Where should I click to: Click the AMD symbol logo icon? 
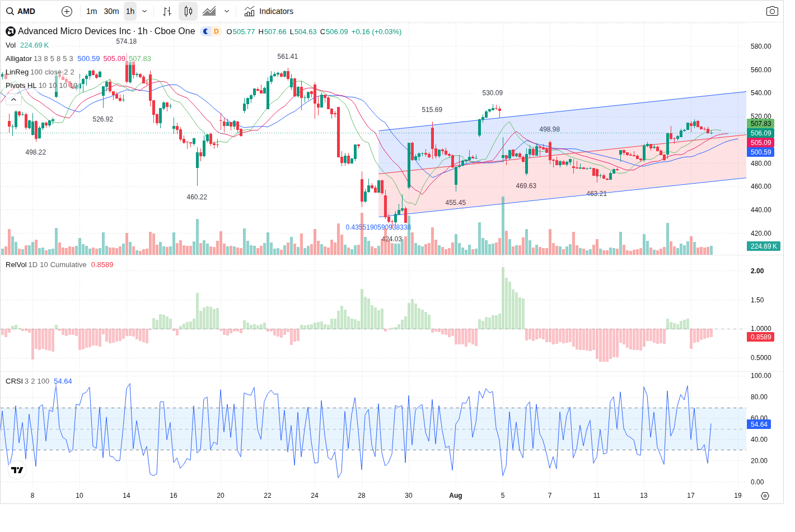click(11, 31)
